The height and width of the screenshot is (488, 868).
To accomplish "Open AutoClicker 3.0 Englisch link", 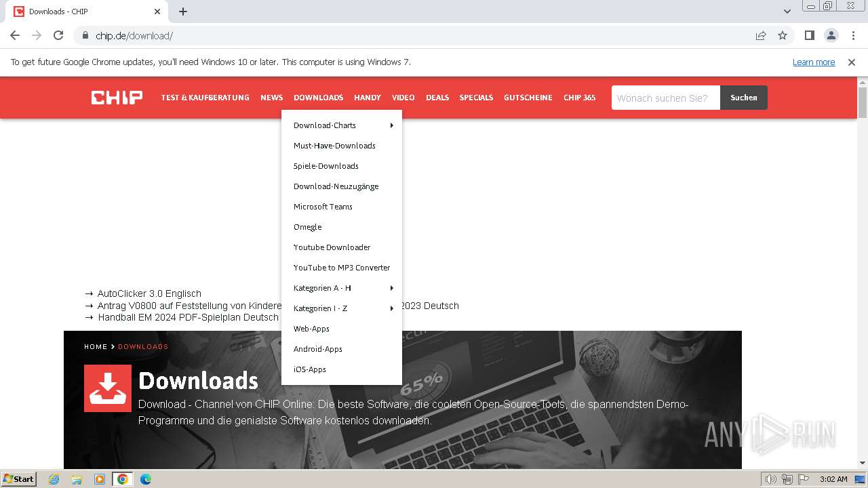I will pos(149,293).
